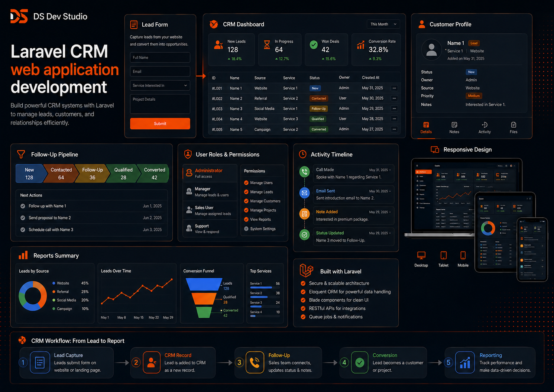Submit the lead form
This screenshot has height=392, width=554.
pyautogui.click(x=160, y=124)
